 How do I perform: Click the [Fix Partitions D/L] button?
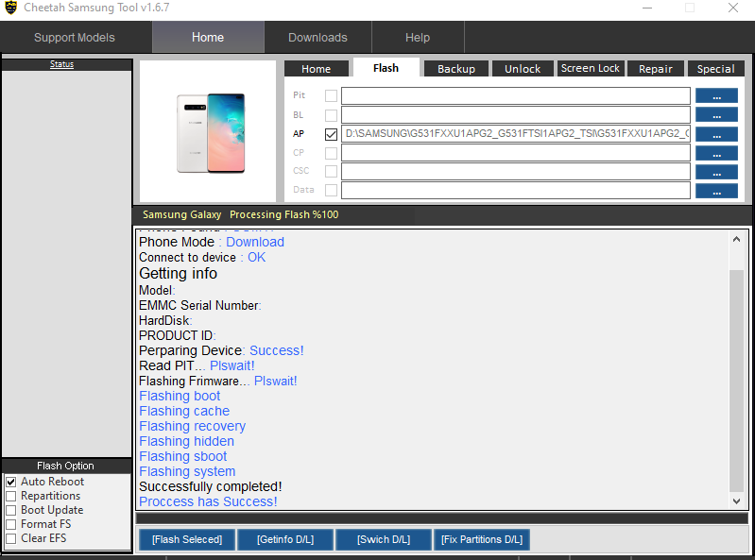[482, 539]
